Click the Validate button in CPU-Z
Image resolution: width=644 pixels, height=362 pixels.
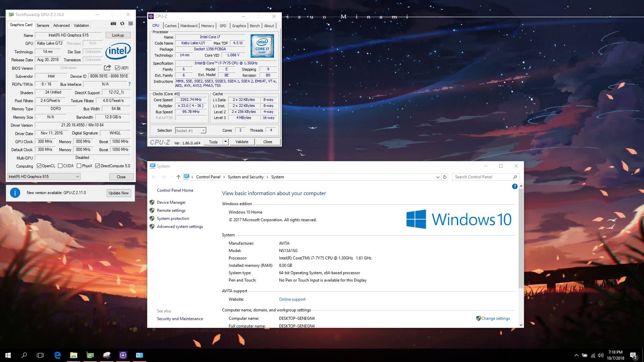click(242, 142)
